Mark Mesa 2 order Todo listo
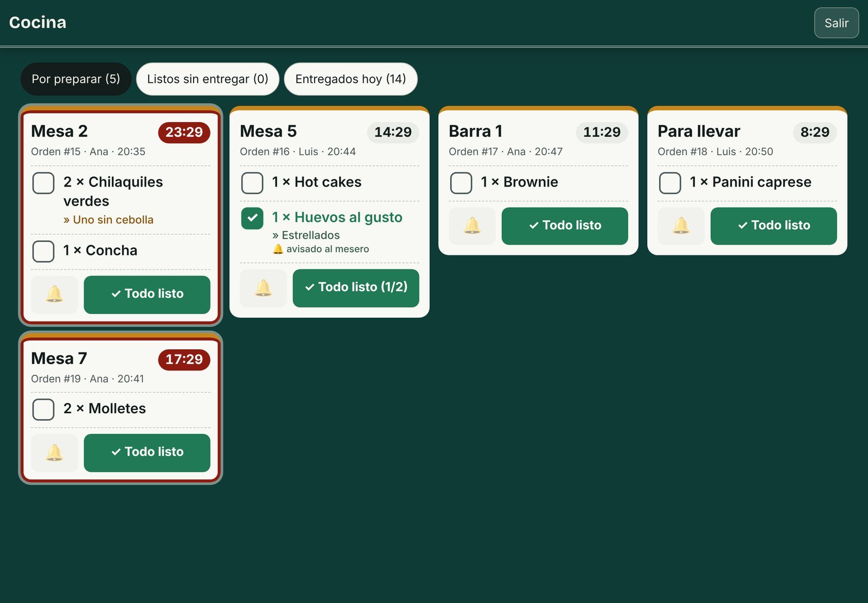The width and height of the screenshot is (868, 603). tap(147, 294)
